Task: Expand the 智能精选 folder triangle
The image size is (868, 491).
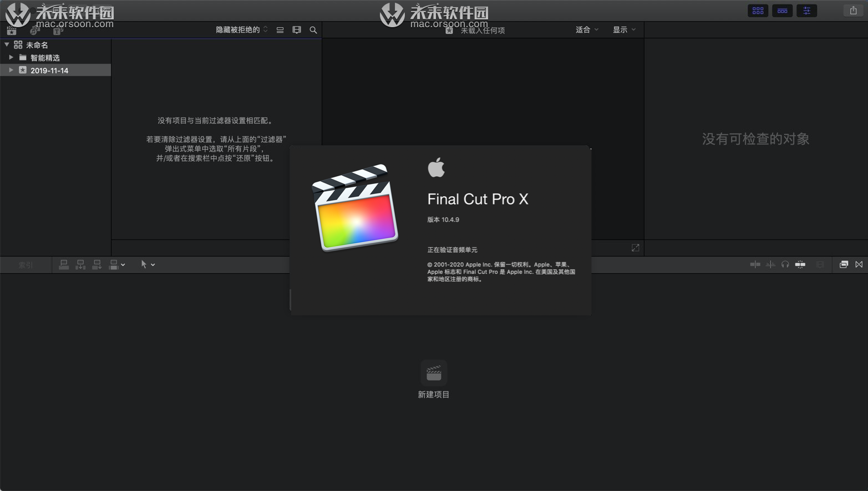Action: click(x=11, y=57)
